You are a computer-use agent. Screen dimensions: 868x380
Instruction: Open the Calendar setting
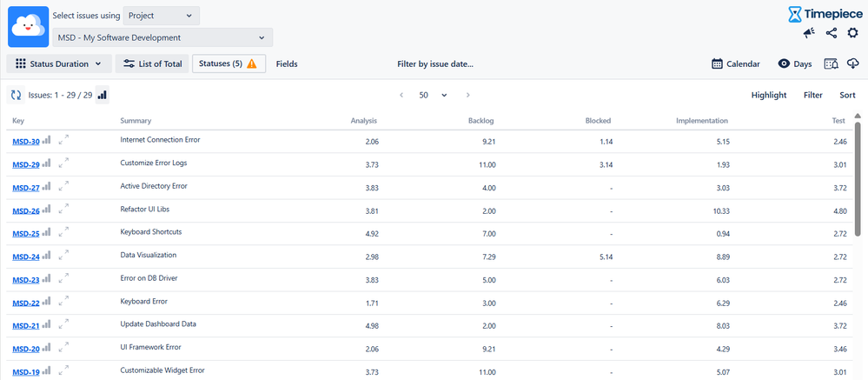(736, 63)
